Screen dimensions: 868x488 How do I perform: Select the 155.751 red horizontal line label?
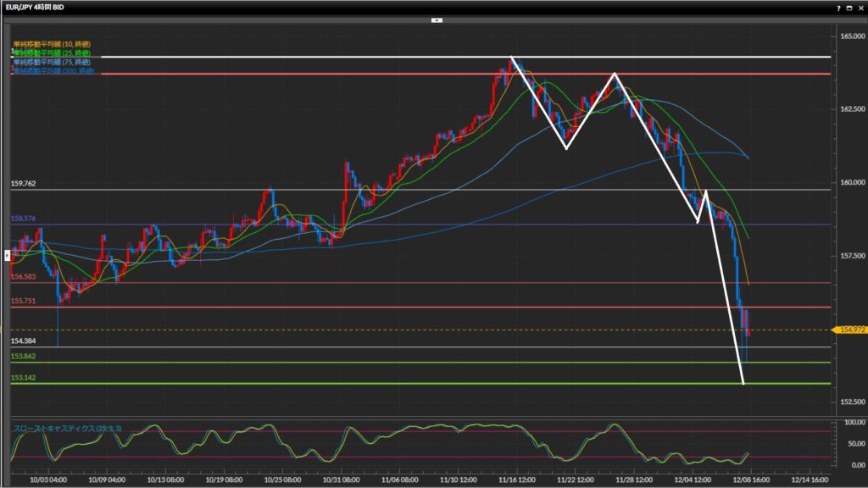(23, 301)
